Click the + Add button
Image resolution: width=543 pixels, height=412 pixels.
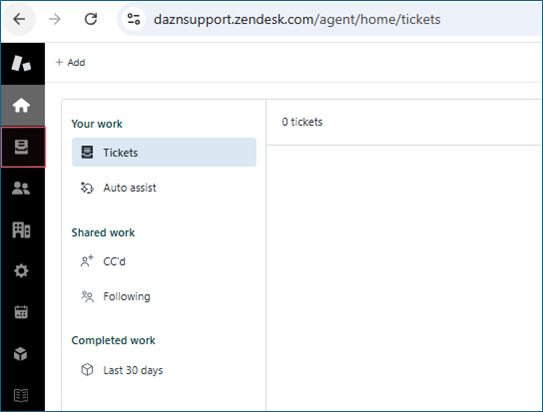point(70,63)
